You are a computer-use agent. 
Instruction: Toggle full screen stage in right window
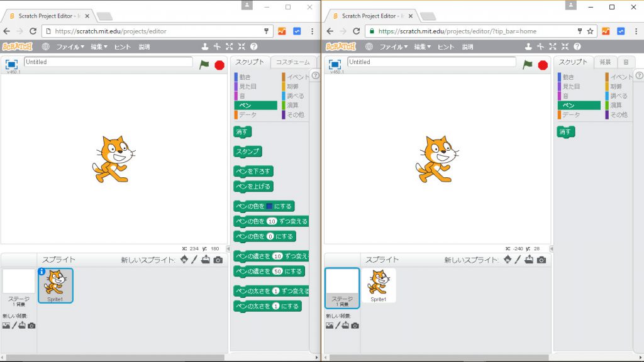click(x=335, y=65)
